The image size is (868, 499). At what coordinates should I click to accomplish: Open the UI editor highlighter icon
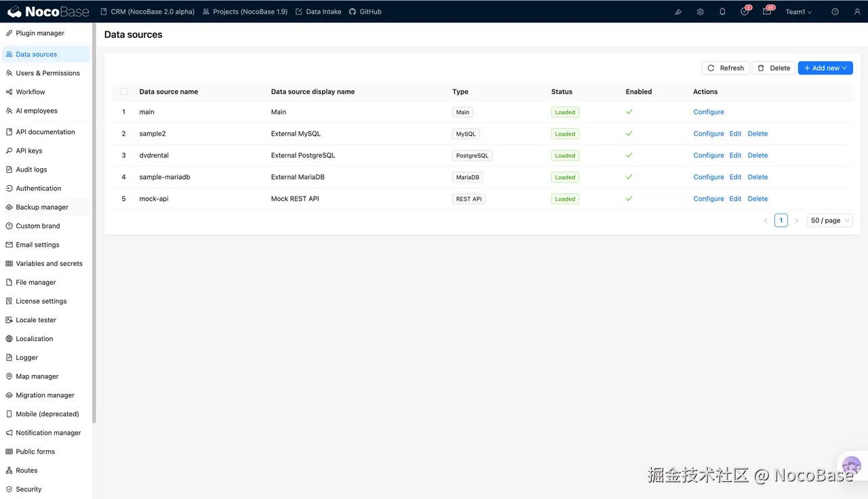coord(678,12)
